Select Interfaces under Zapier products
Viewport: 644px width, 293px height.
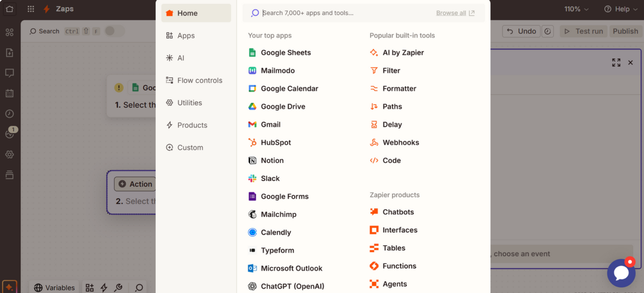coord(394,230)
